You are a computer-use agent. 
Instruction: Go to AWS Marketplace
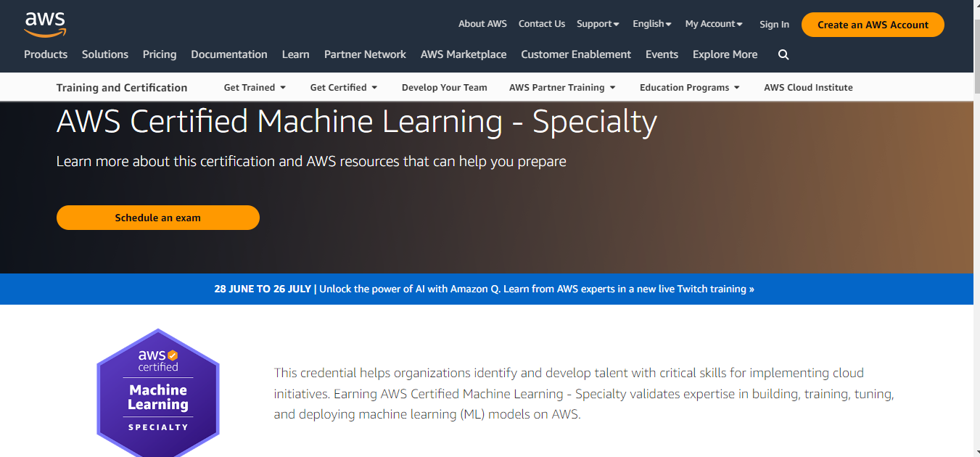pos(464,54)
